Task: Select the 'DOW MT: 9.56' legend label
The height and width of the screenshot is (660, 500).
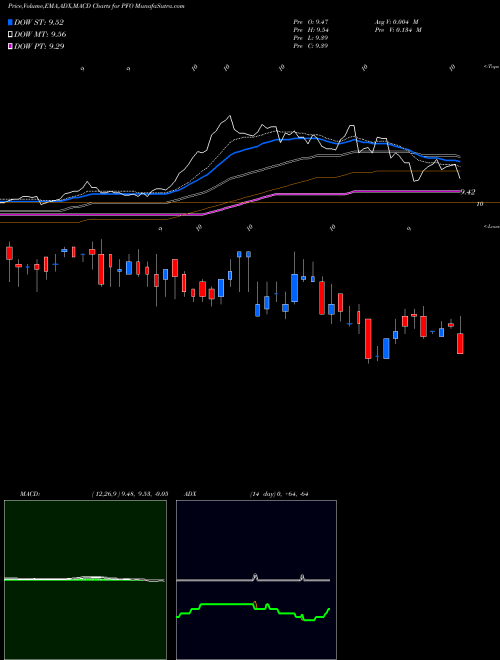Action: [40, 34]
